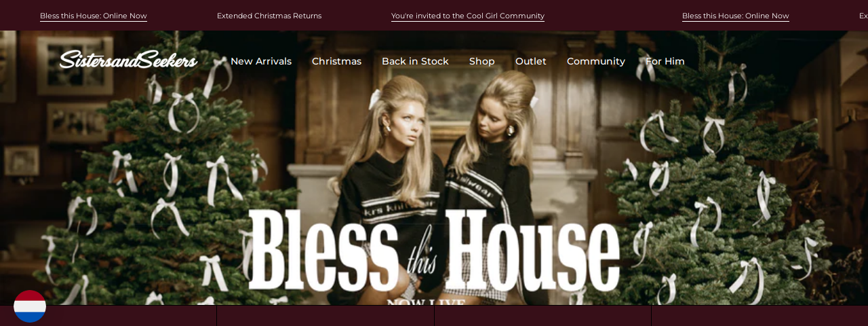
Task: Select Back in Stock in navigation
Action: click(415, 61)
